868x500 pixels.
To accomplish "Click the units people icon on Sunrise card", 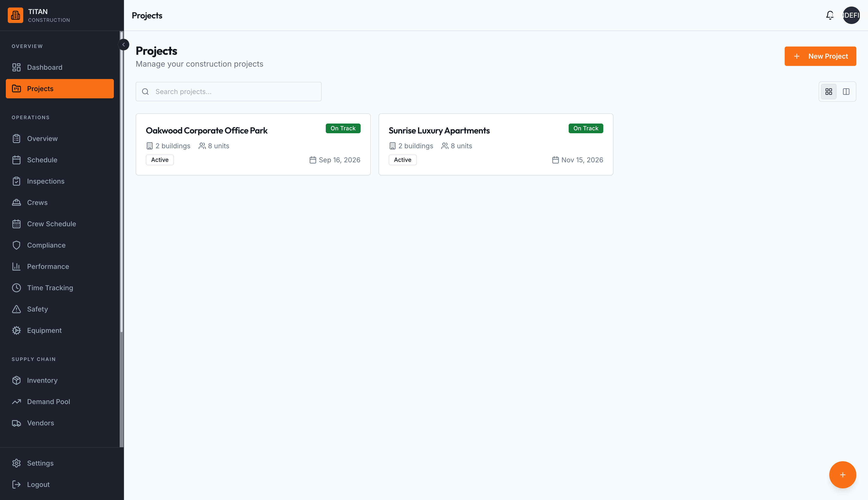I will pos(445,146).
